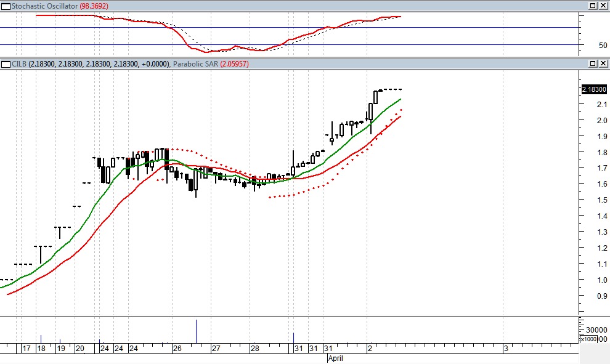Click date 18 on the time axis
Screen dimensions: 610x364
tap(41, 349)
